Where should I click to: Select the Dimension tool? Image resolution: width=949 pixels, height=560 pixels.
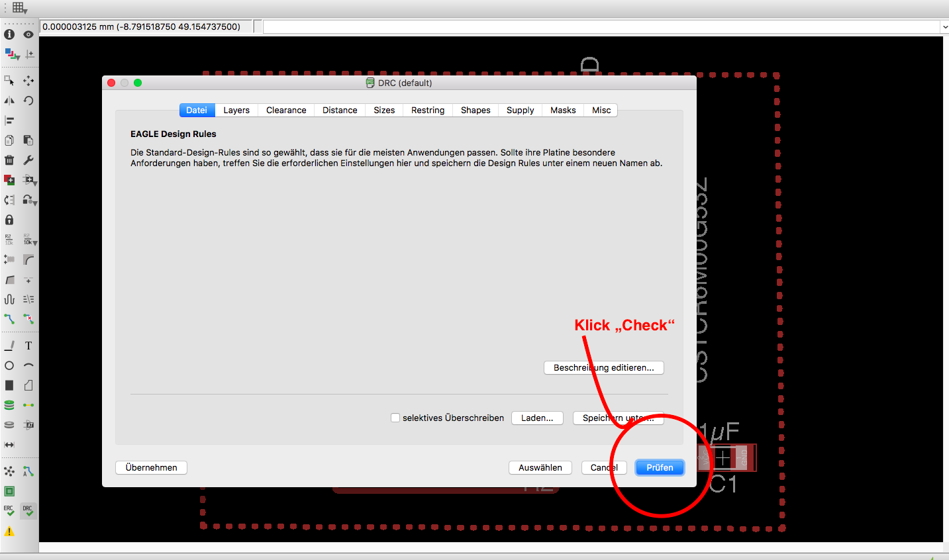coord(9,445)
